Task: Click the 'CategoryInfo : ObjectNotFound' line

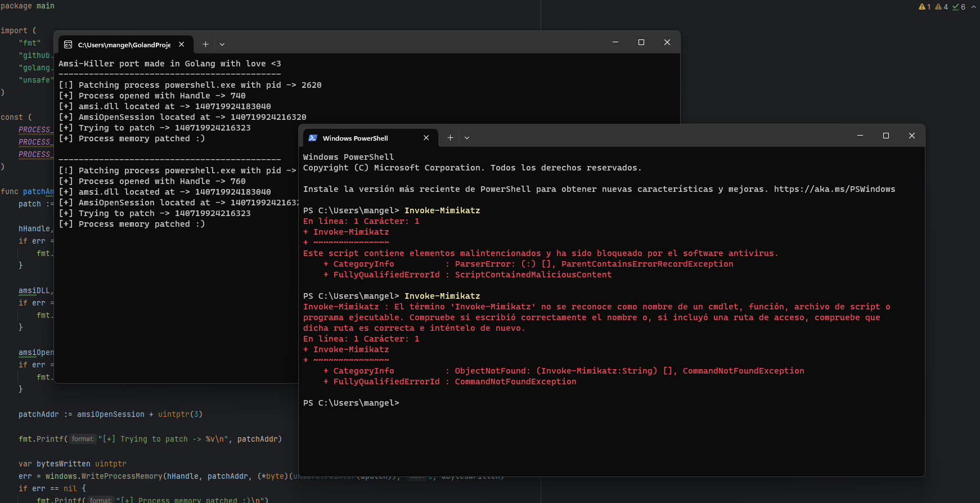Action: (x=564, y=371)
